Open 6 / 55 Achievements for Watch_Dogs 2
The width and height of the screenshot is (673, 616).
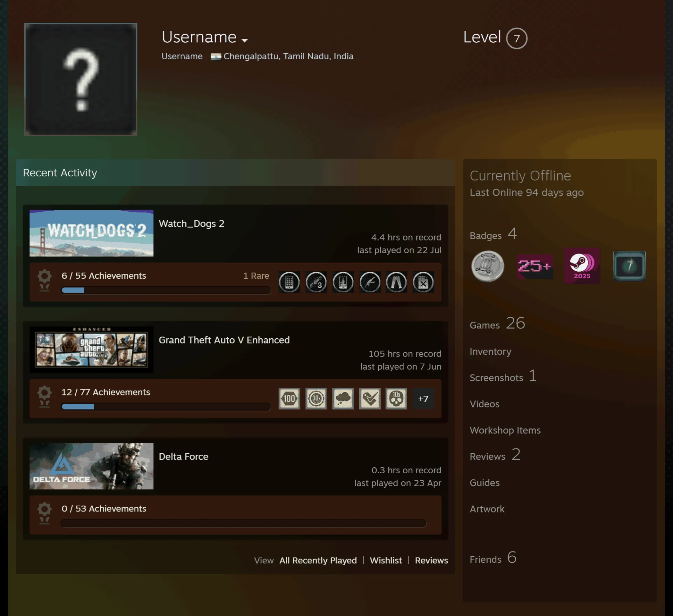104,276
